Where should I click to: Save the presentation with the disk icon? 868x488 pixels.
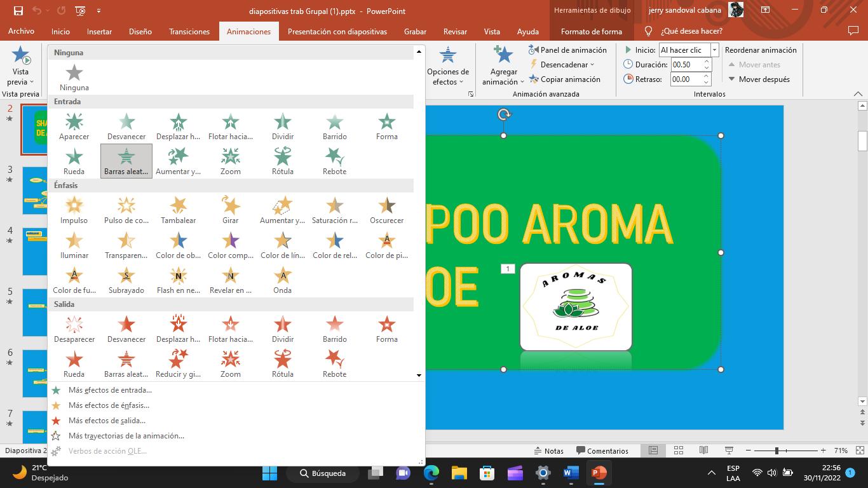[18, 11]
